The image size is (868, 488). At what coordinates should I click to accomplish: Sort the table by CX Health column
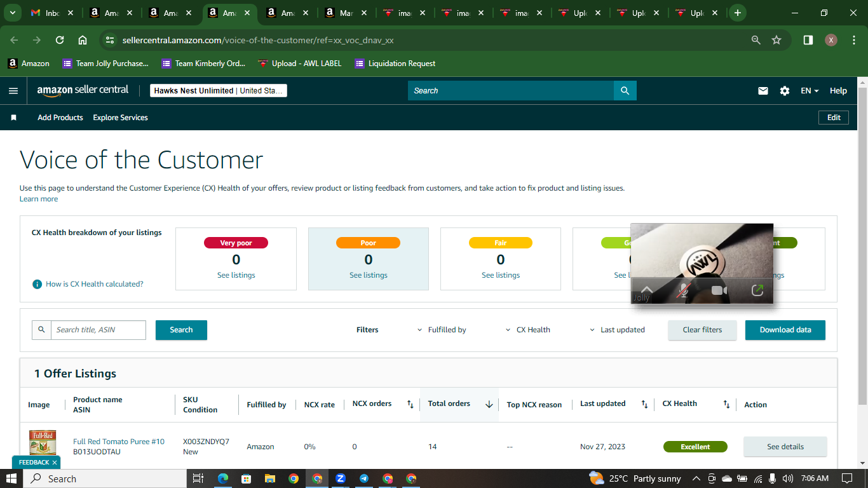tap(726, 404)
